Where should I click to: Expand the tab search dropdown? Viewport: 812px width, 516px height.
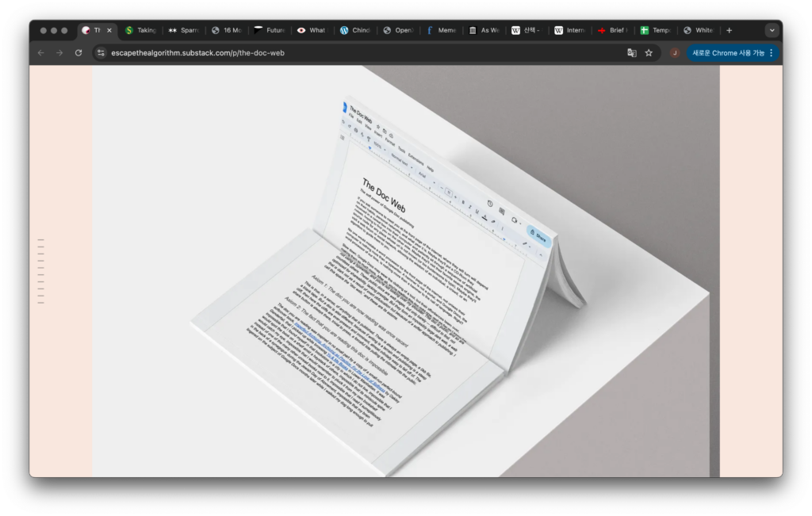click(x=772, y=30)
